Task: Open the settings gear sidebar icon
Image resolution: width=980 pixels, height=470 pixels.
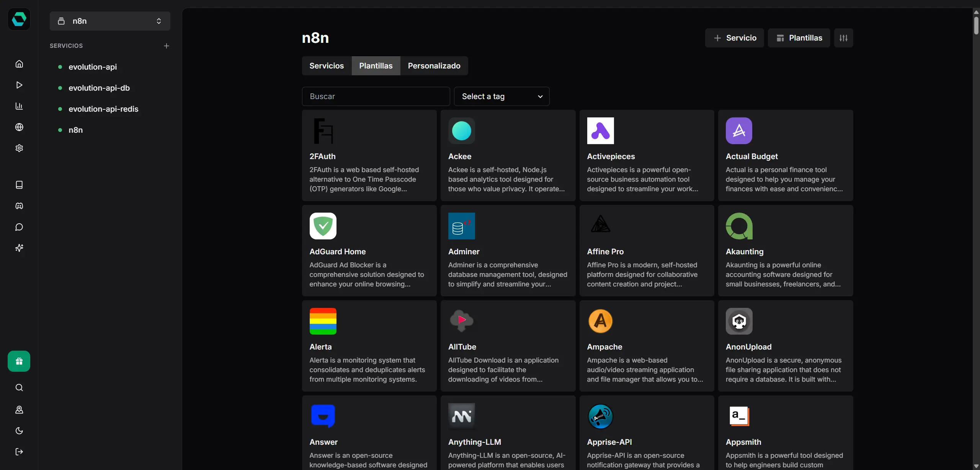Action: click(19, 148)
